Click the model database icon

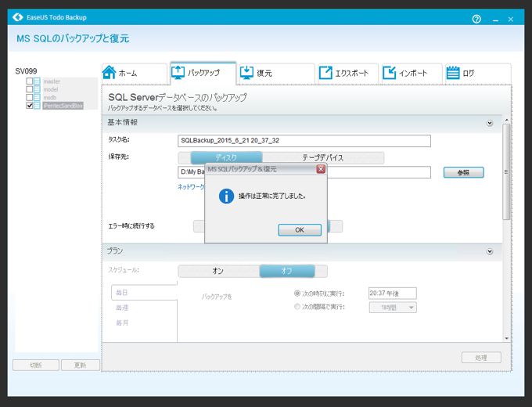point(37,89)
